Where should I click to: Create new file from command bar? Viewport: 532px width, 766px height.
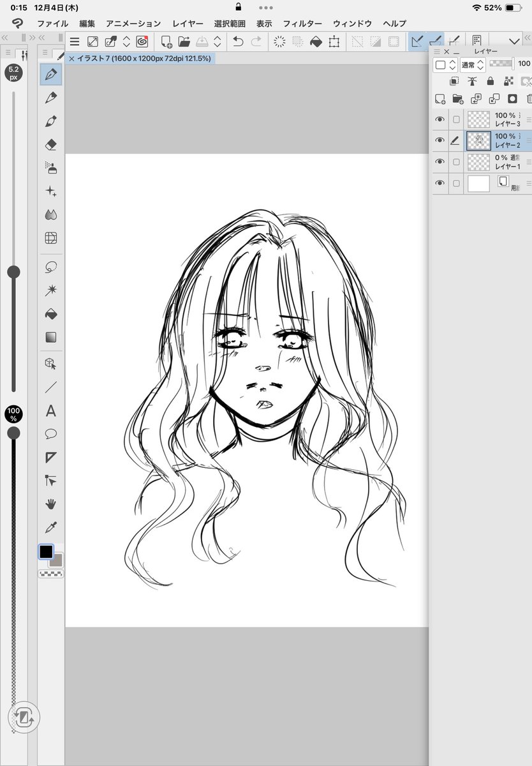(x=166, y=42)
